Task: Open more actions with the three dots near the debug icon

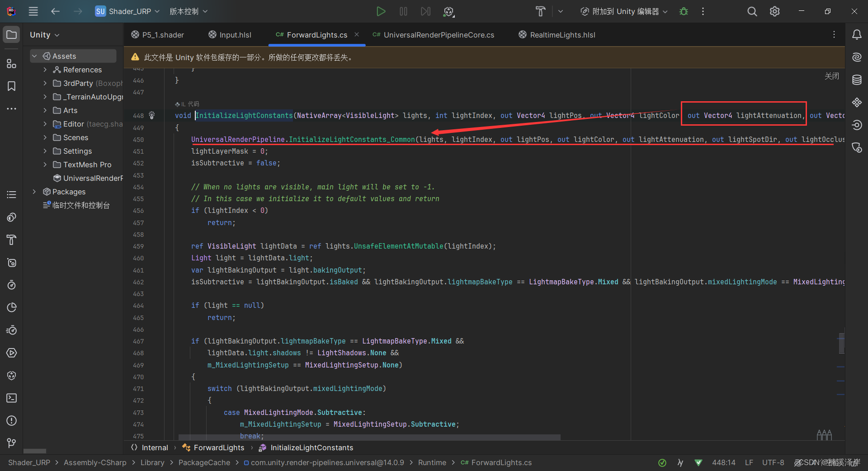Action: (703, 11)
